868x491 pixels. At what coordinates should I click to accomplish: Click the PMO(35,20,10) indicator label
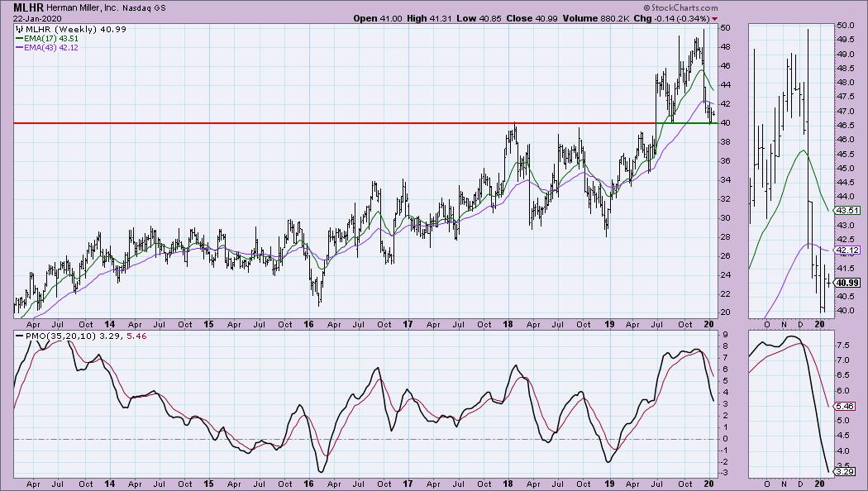pos(60,336)
